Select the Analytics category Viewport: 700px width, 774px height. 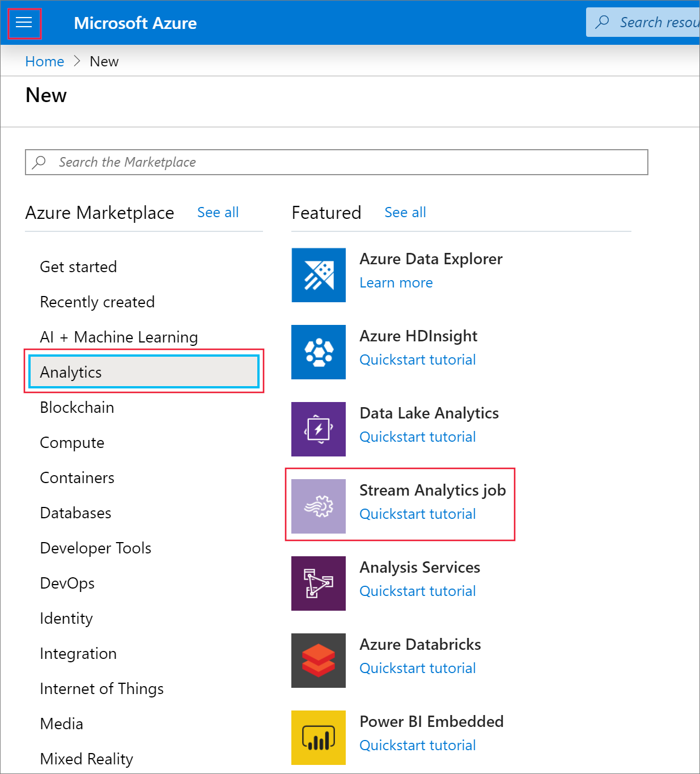[x=144, y=372]
